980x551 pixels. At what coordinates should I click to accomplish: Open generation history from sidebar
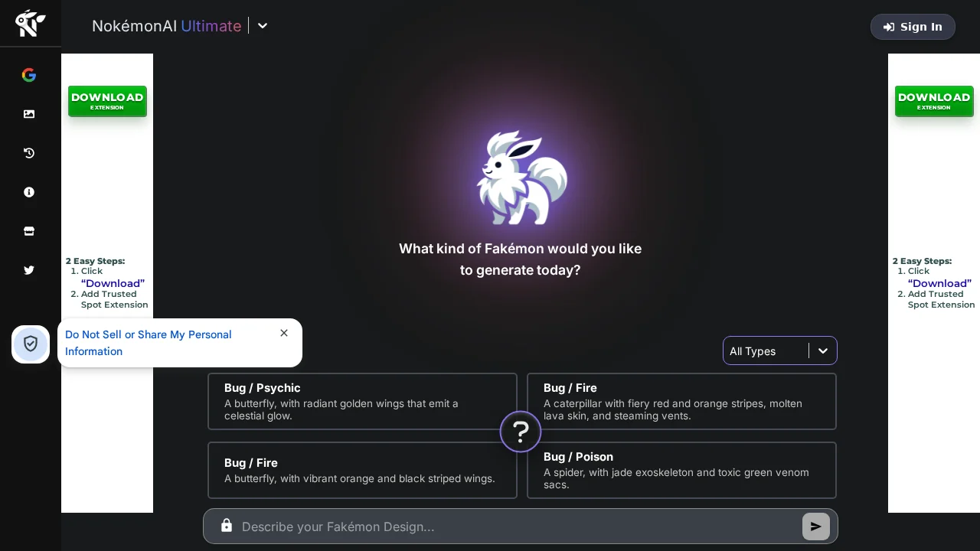point(29,153)
